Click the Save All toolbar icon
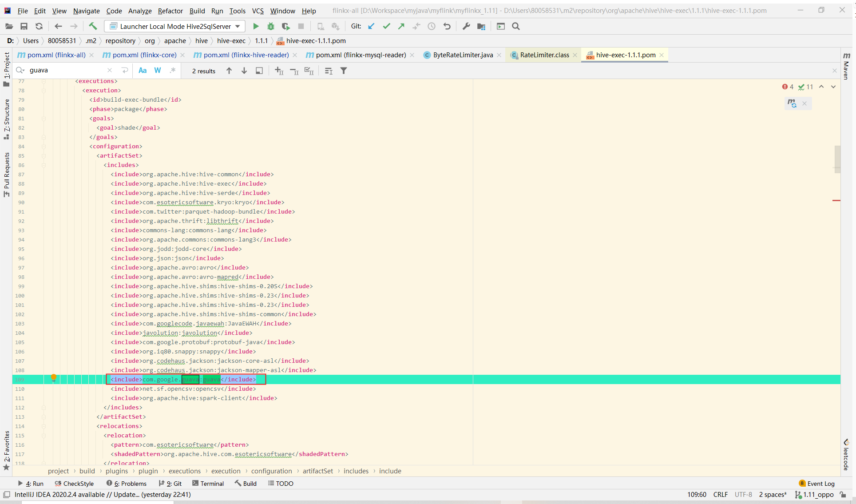 (24, 26)
